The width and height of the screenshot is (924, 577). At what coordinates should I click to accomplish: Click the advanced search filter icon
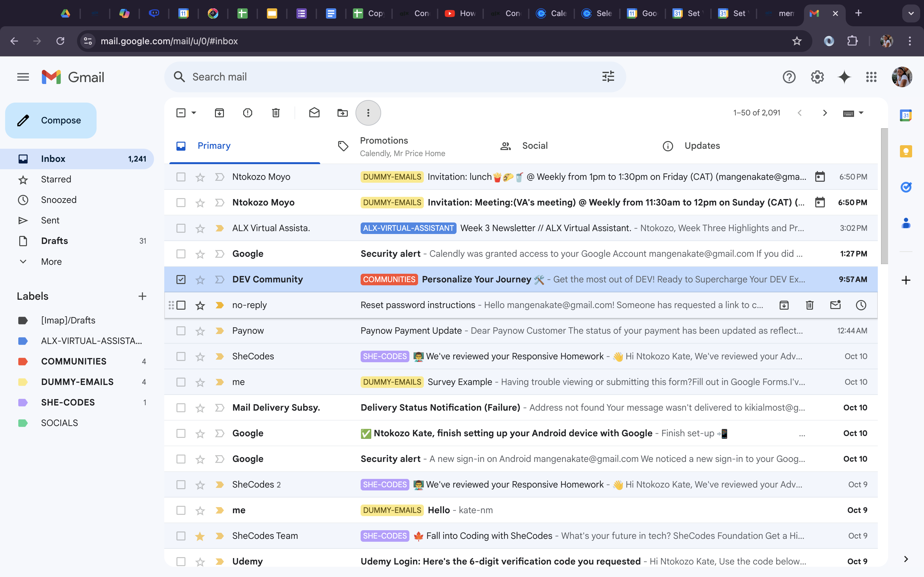[608, 76]
